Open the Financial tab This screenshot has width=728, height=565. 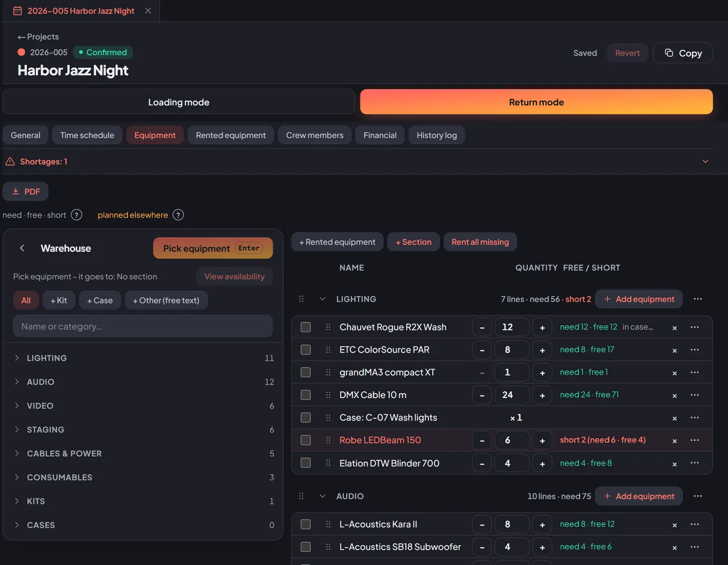380,135
